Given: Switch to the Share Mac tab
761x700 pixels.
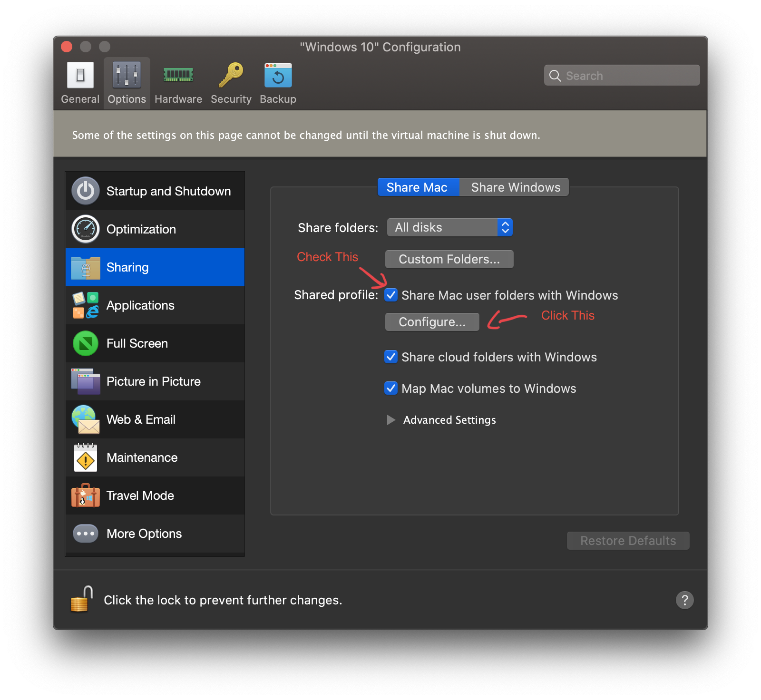Looking at the screenshot, I should (x=418, y=187).
